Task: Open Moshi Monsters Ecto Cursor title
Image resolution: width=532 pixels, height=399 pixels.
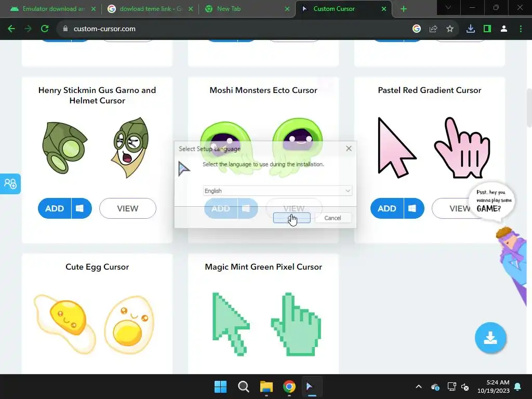Action: pos(263,90)
